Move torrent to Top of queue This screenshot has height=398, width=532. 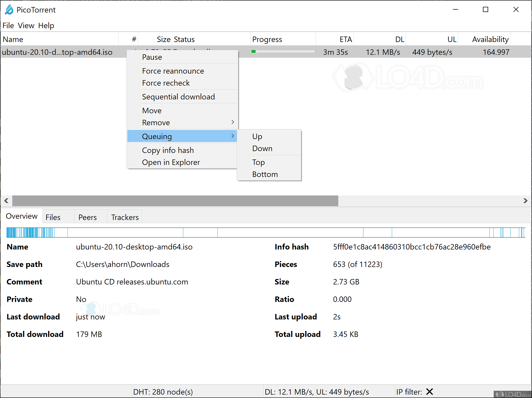pos(258,162)
